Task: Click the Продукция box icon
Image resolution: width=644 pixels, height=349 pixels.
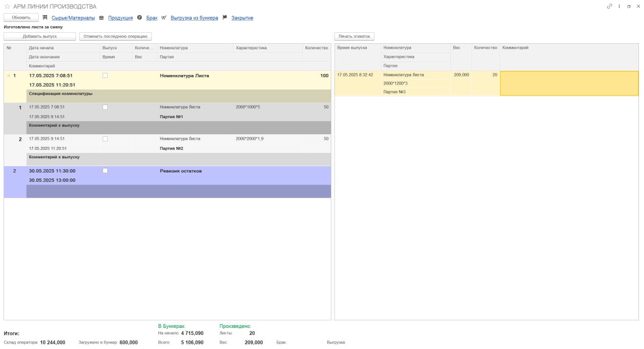Action: [101, 18]
